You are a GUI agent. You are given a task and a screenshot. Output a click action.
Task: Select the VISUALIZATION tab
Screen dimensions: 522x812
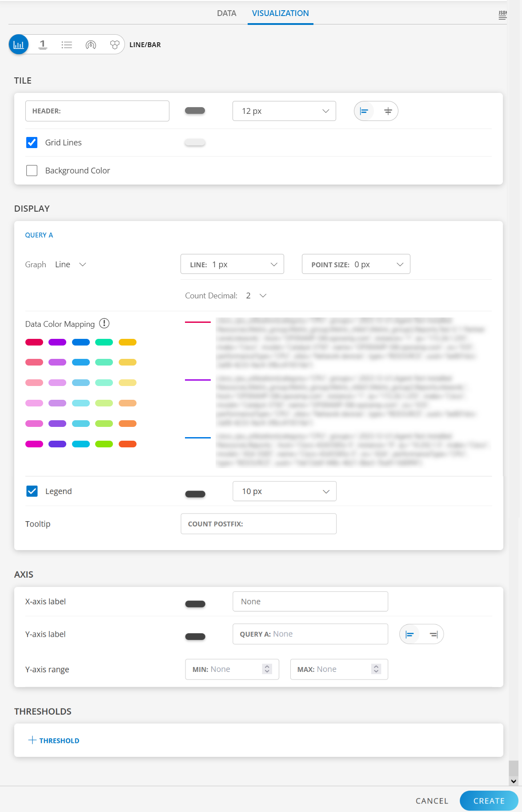pyautogui.click(x=280, y=13)
